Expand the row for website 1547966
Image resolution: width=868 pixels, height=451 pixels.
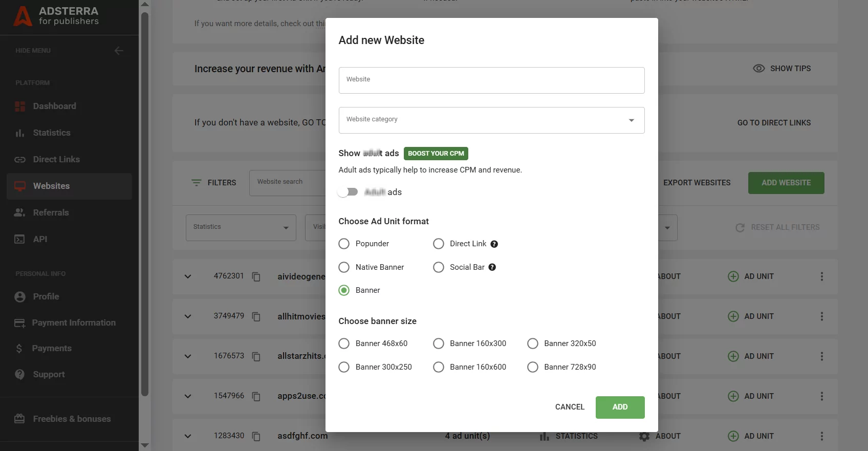point(188,396)
